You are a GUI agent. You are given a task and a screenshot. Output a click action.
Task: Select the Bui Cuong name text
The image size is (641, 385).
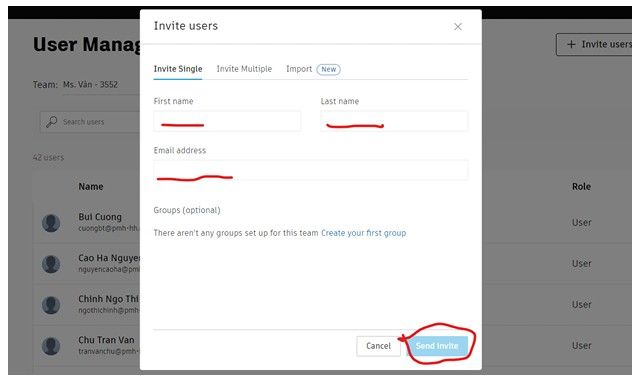click(100, 217)
